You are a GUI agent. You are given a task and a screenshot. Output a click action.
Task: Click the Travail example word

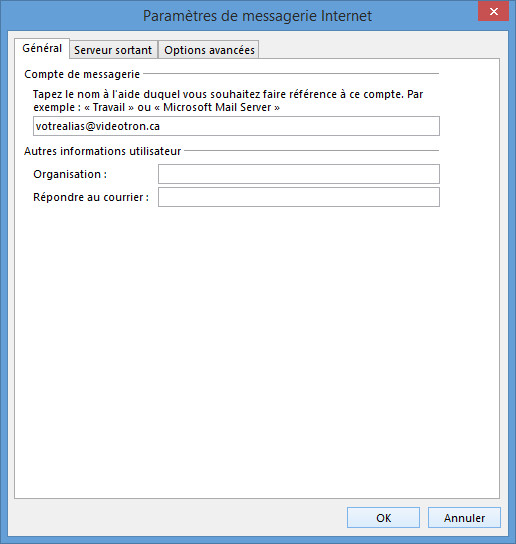pyautogui.click(x=109, y=107)
